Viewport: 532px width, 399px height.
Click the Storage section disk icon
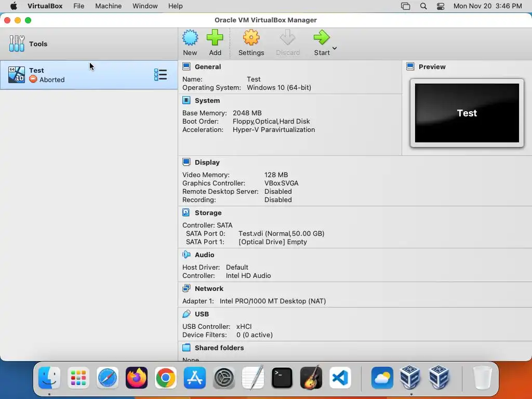click(187, 212)
